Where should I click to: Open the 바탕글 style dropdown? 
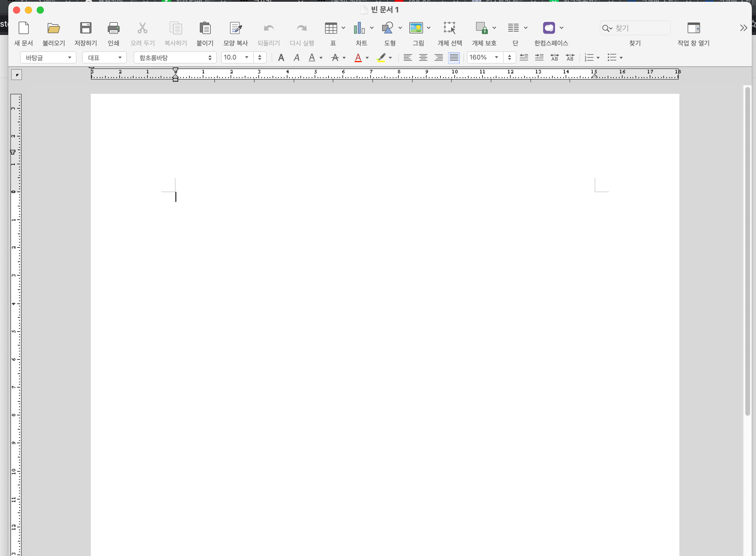(48, 57)
